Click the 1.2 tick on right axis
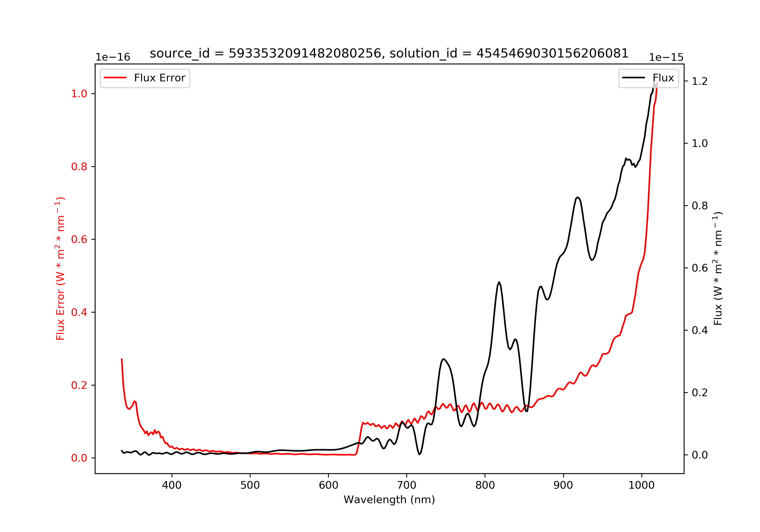Viewport: 760px width, 532px height. tap(700, 81)
